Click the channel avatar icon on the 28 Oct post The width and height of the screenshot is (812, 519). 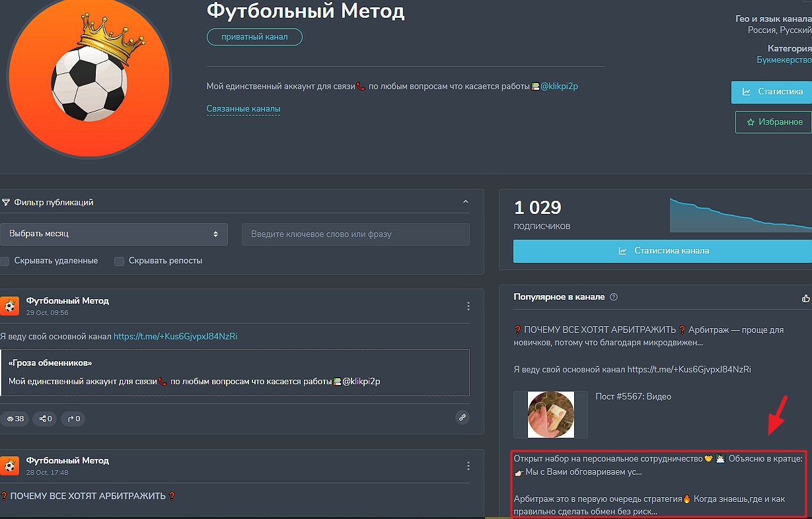pos(9,466)
